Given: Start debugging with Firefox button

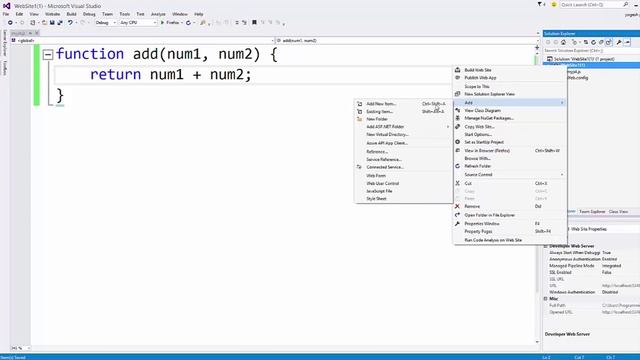Looking at the screenshot, I should point(170,23).
